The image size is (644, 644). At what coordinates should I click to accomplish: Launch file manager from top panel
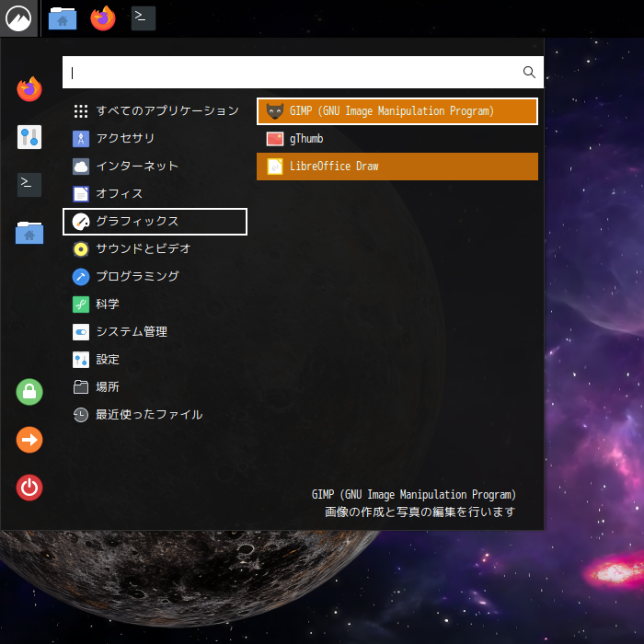pyautogui.click(x=63, y=18)
